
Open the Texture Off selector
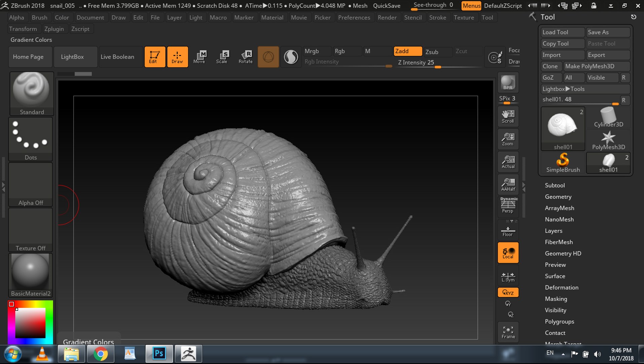[x=31, y=230]
